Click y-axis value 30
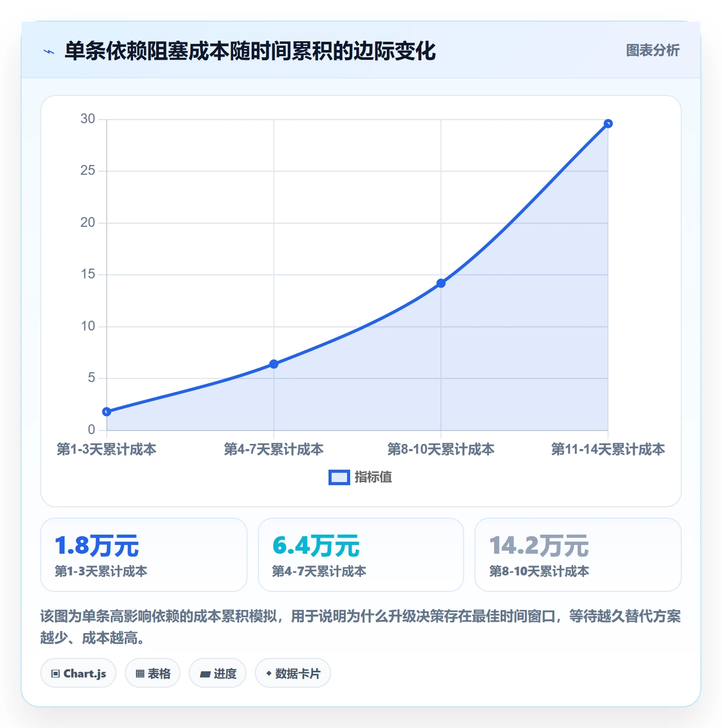 (88, 119)
